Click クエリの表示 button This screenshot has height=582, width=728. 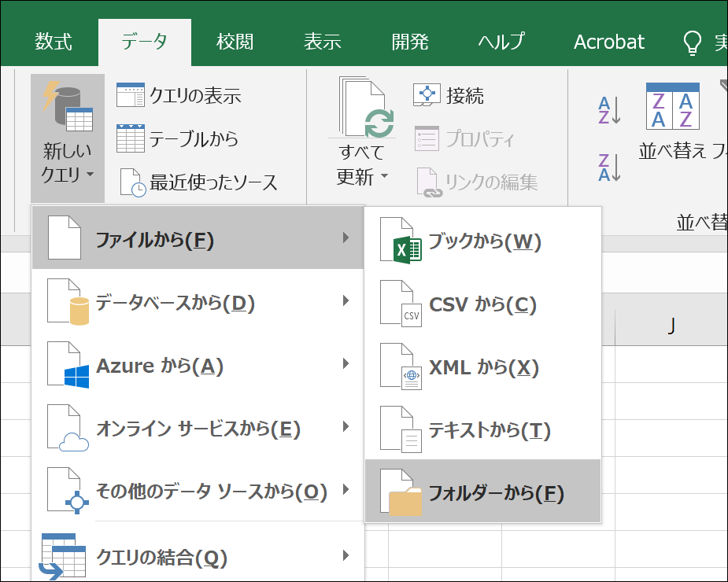179,95
